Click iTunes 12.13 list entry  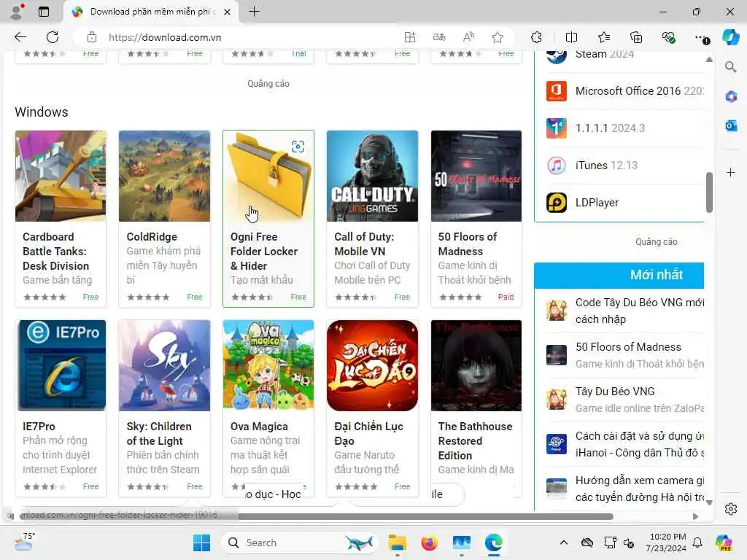click(624, 166)
